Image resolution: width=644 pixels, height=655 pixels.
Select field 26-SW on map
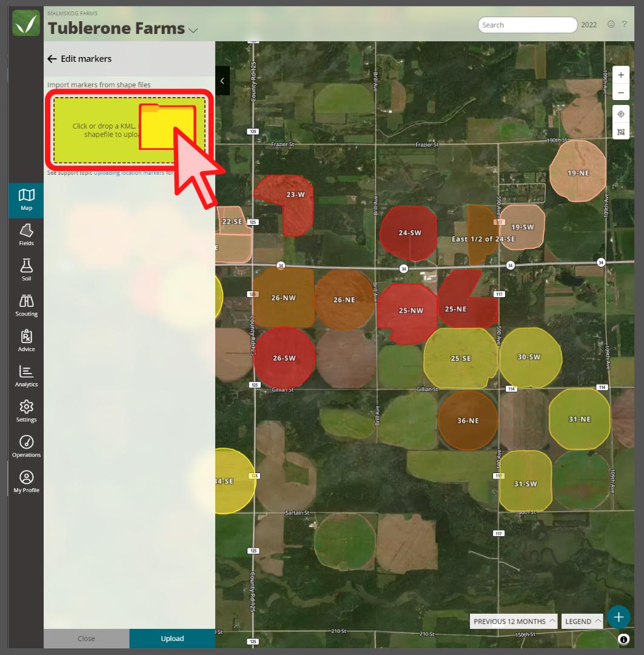click(x=284, y=358)
